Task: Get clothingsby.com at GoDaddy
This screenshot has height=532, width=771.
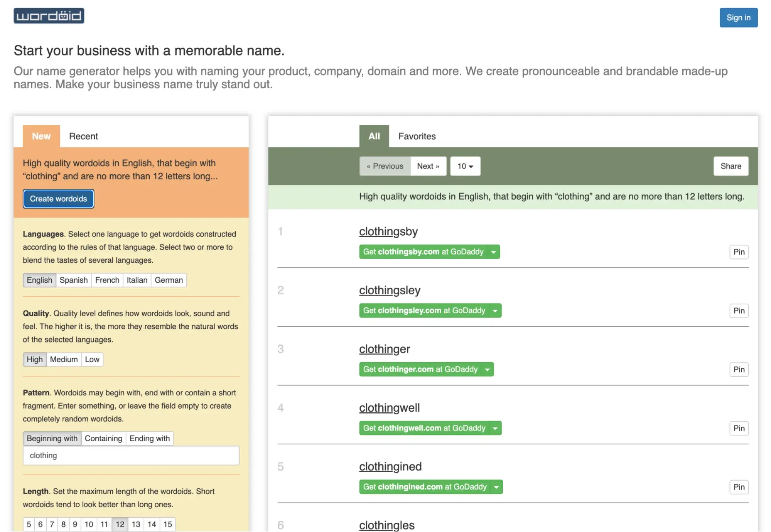Action: [423, 252]
